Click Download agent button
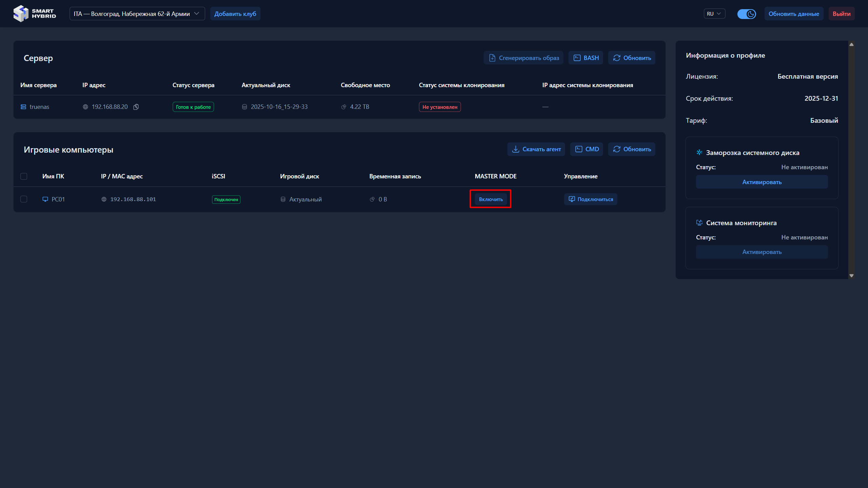The height and width of the screenshot is (488, 868). (x=536, y=149)
